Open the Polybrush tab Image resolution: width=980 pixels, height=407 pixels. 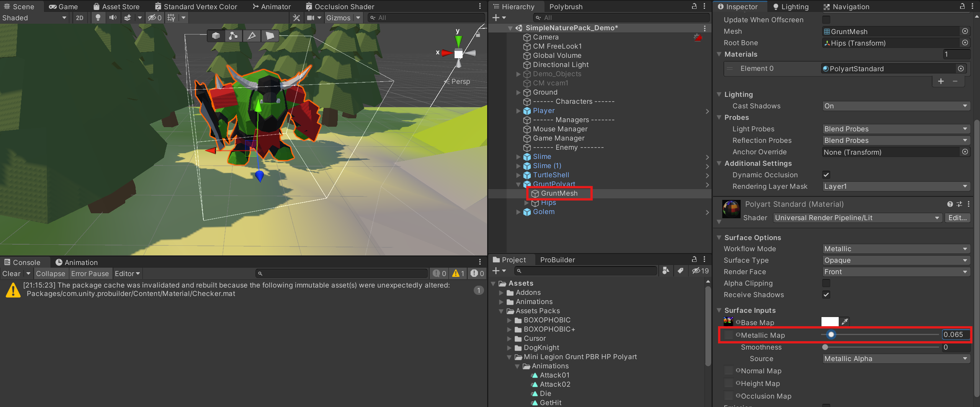point(566,7)
